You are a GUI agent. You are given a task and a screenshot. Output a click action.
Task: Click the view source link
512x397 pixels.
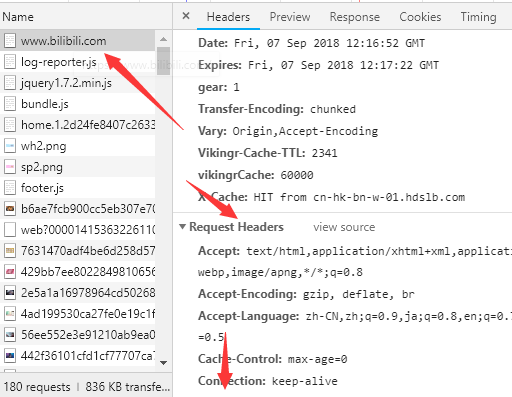click(344, 227)
